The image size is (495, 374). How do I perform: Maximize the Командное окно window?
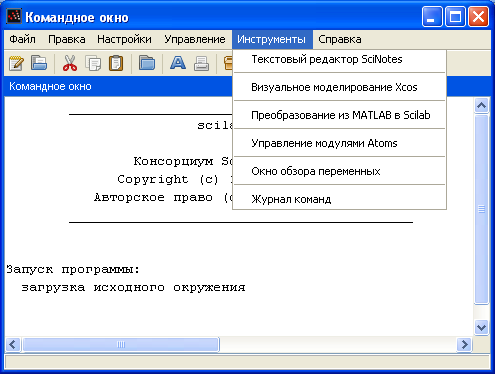click(455, 16)
